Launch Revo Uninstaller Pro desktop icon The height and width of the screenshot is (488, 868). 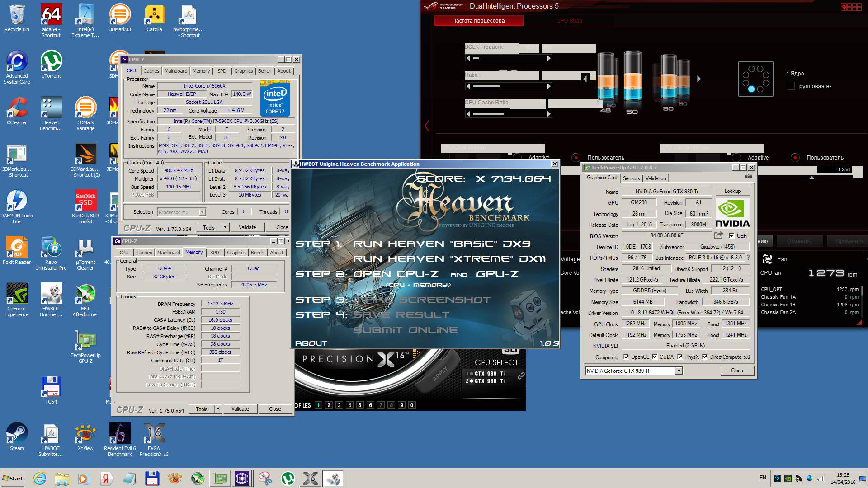click(51, 253)
